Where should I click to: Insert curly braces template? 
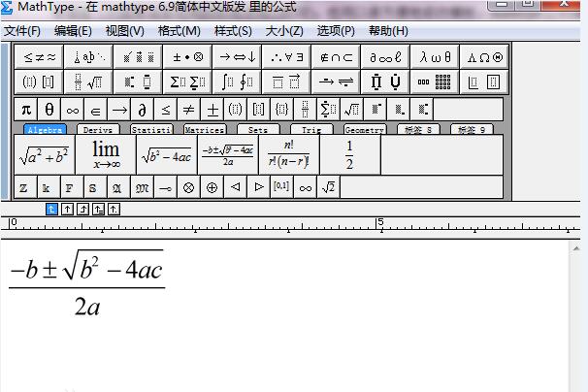click(x=281, y=110)
